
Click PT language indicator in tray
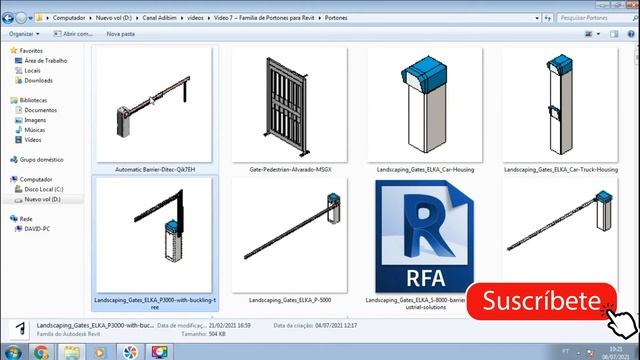(565, 351)
